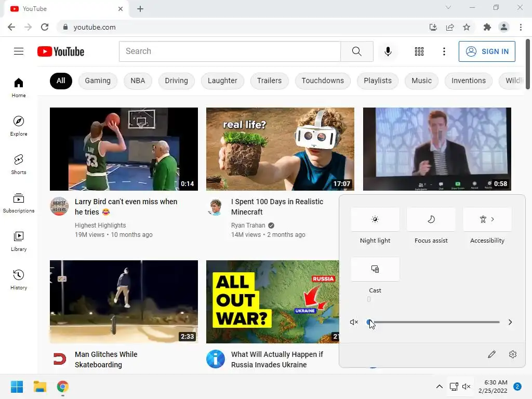This screenshot has height=399, width=532.
Task: Click Ryan Trahan channel avatar
Action: coord(216,207)
